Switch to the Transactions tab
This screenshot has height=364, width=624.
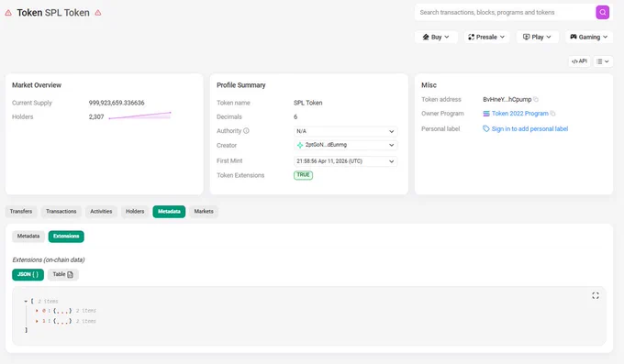(x=61, y=212)
